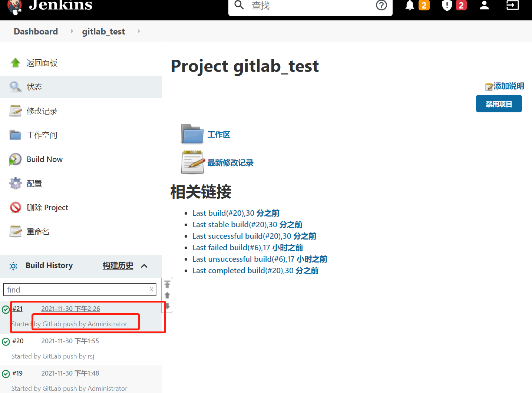Click the 删除 Project prohibition icon
The width and height of the screenshot is (532, 393).
15,207
